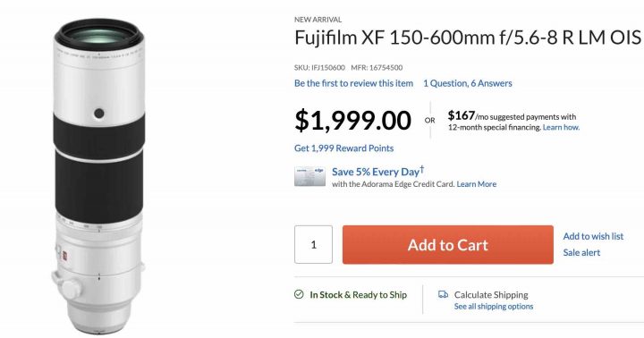Click the $1,999.00 price
This screenshot has height=338, width=644.
(352, 121)
